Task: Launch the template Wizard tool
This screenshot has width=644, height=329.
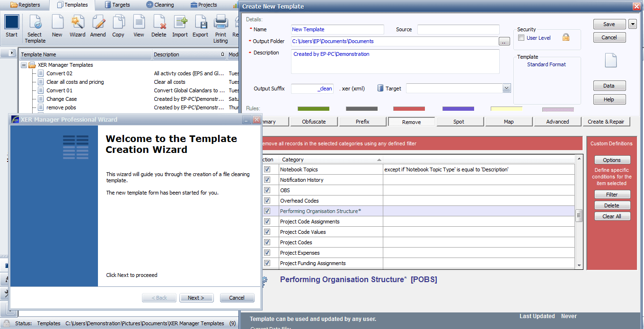Action: point(78,22)
